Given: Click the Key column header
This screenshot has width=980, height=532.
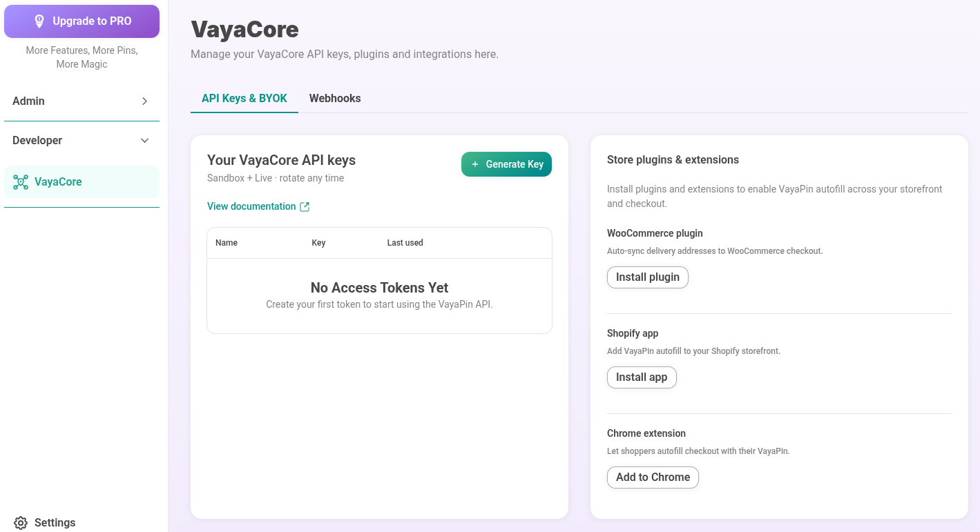Looking at the screenshot, I should pos(318,243).
